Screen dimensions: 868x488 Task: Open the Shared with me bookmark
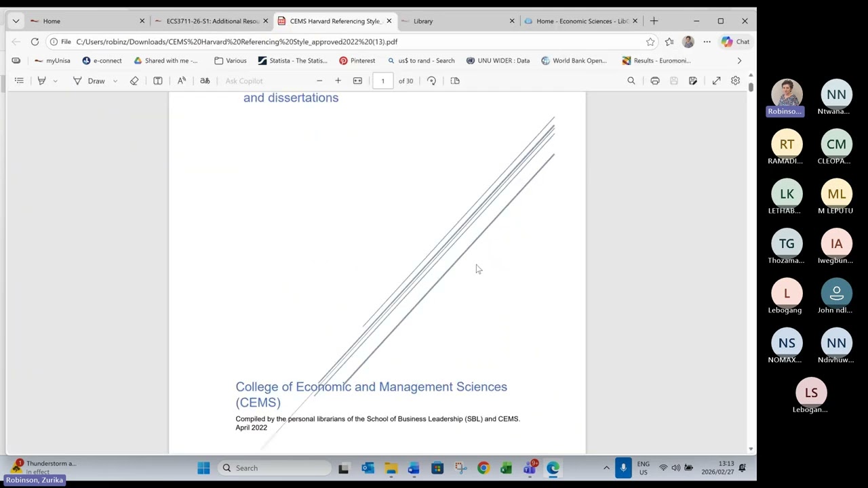pos(165,60)
